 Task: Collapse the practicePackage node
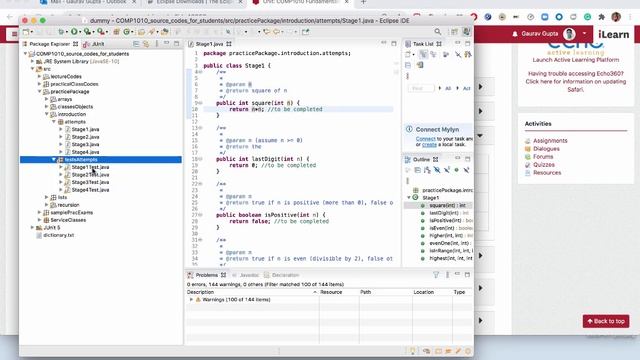click(40, 91)
